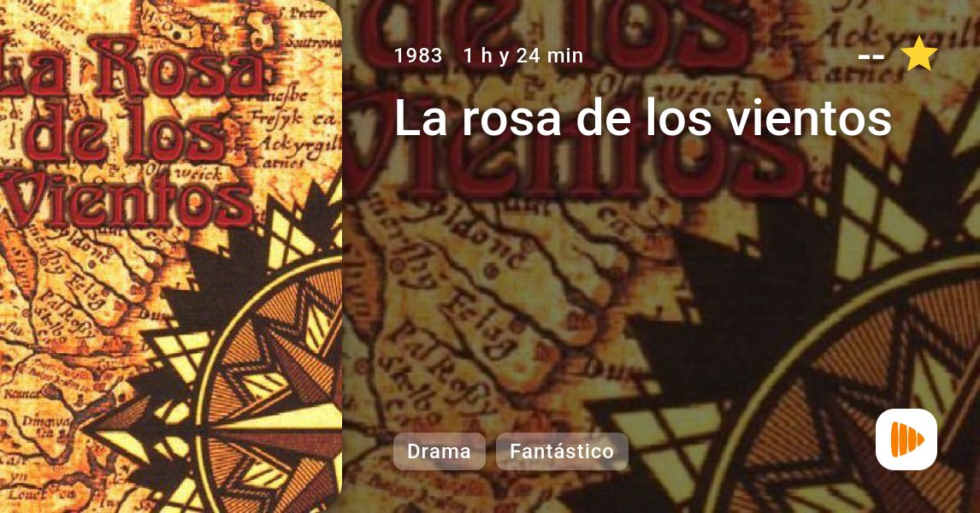Click the title La rosa de los vientos
The height and width of the screenshot is (513, 980).
(x=642, y=117)
